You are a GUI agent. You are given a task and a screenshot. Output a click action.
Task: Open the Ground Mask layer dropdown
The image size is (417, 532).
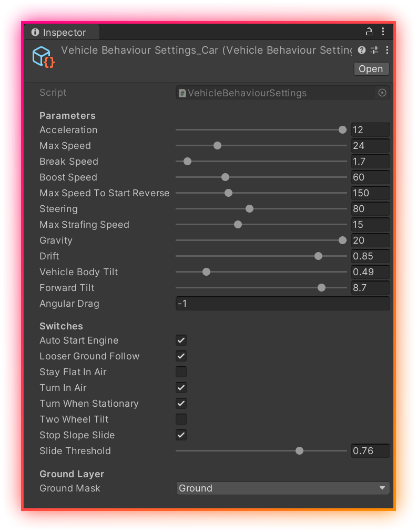[283, 488]
